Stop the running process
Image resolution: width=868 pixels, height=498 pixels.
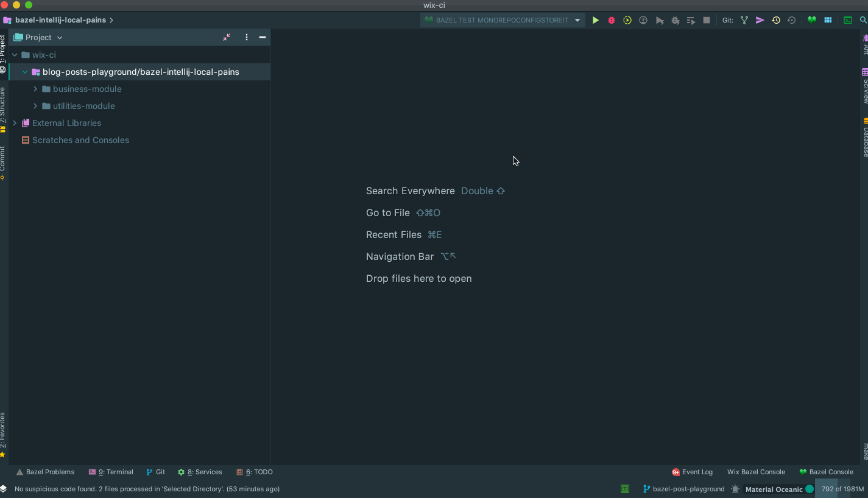pyautogui.click(x=707, y=20)
